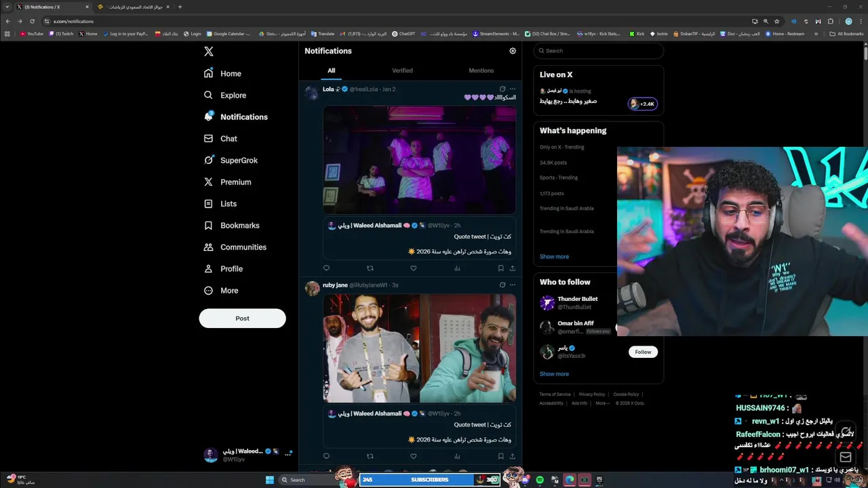The height and width of the screenshot is (488, 868).
Task: Follow the ياسر account
Action: [x=643, y=352]
